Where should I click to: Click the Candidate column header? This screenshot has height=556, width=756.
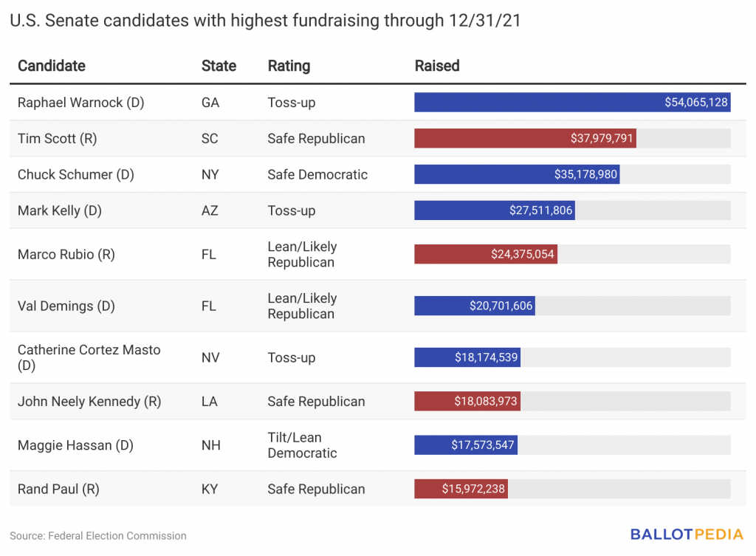[x=52, y=66]
